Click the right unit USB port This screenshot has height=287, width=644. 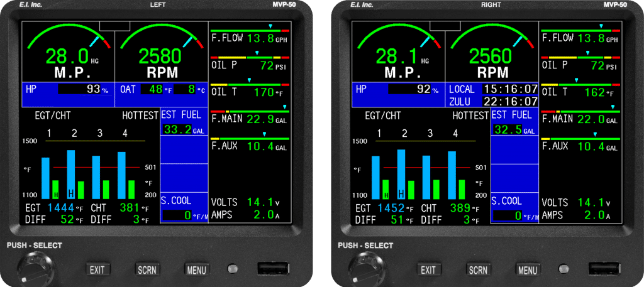pyautogui.click(x=604, y=269)
